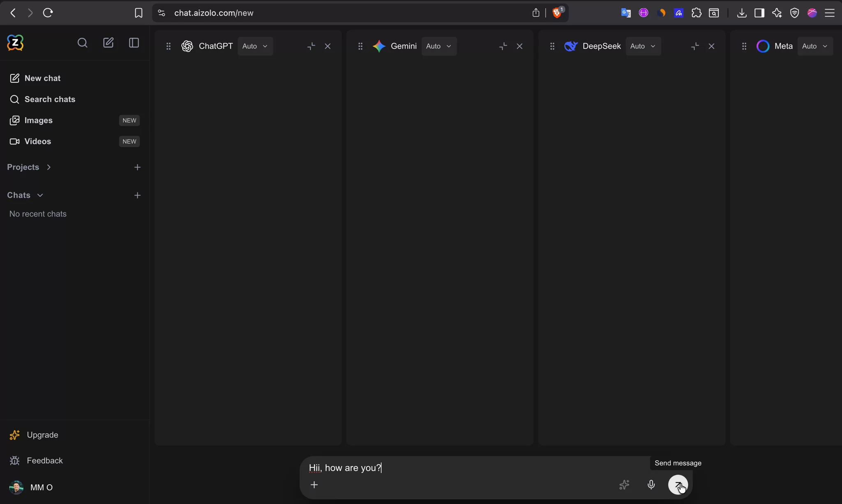842x504 pixels.
Task: Click the Zolo logo in the sidebar
Action: (15, 42)
